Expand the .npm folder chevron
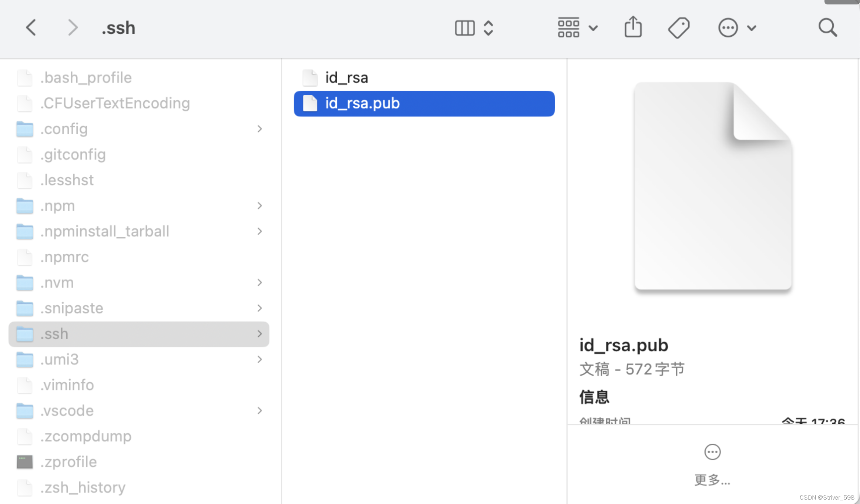 click(260, 206)
